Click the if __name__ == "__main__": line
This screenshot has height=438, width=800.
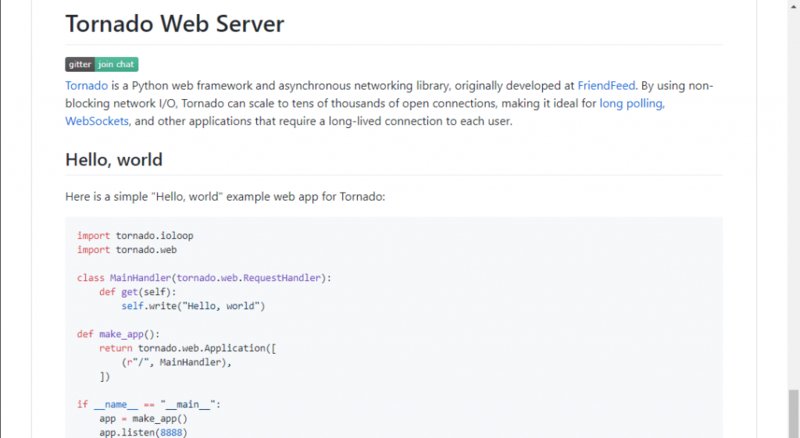149,404
